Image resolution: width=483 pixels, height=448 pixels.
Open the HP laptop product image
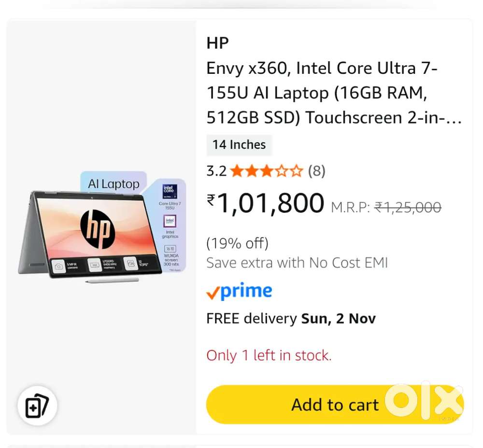point(102,227)
